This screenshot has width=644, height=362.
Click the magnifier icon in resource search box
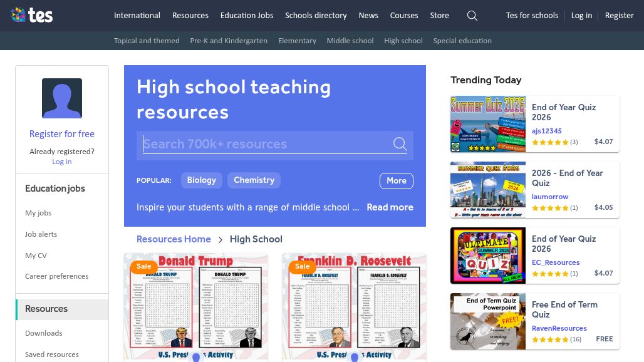click(400, 143)
